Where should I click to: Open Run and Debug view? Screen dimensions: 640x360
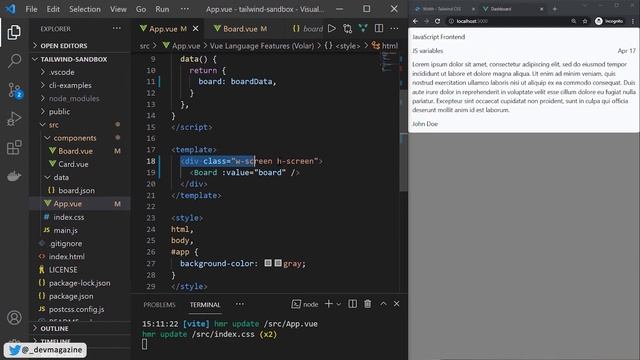[x=14, y=119]
